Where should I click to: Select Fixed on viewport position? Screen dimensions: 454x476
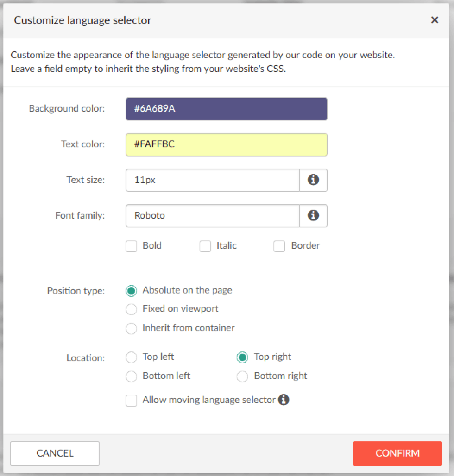click(131, 309)
